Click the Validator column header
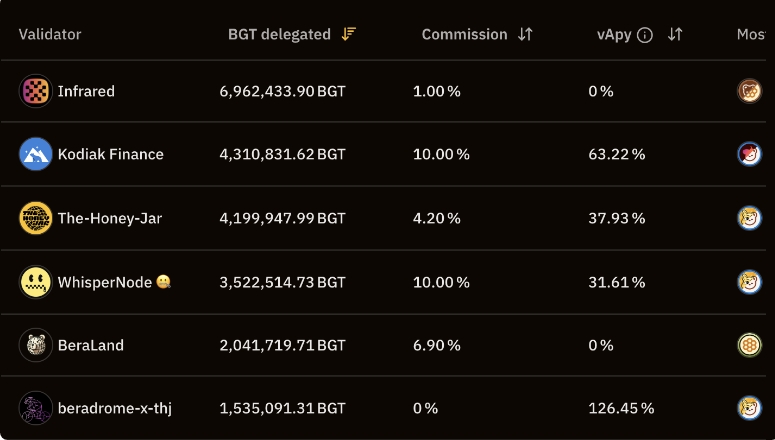Screen dimensions: 775x440 [50, 34]
